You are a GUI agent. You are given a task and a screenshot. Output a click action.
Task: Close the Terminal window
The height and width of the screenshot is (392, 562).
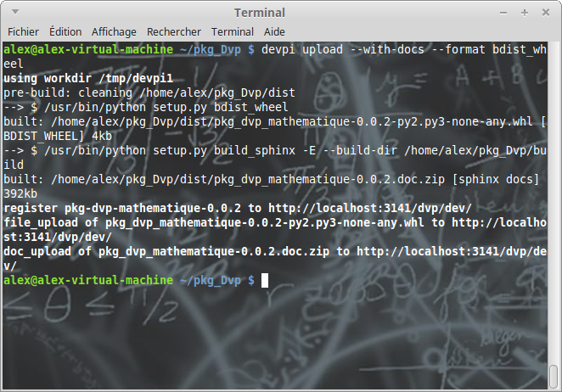(546, 13)
